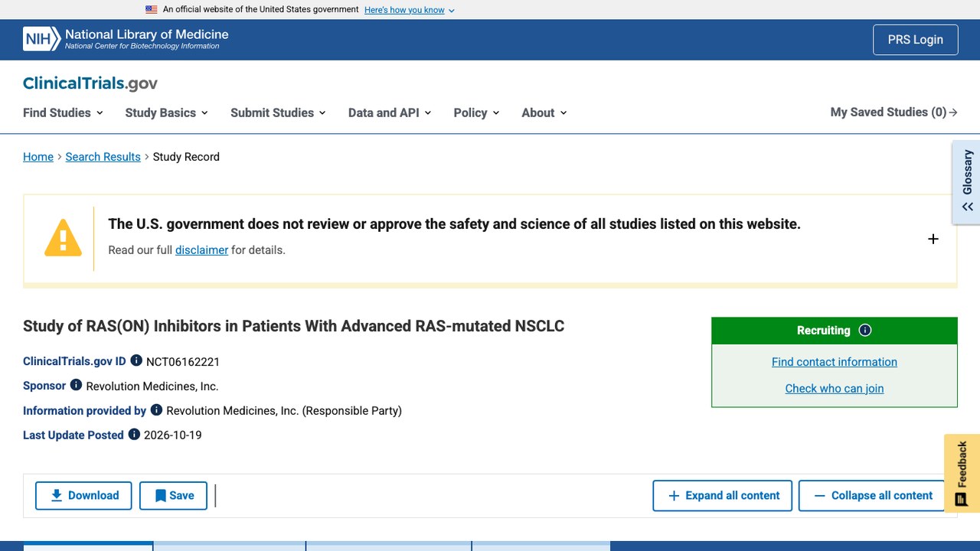
Task: Open Data and API dropdown
Action: (390, 112)
